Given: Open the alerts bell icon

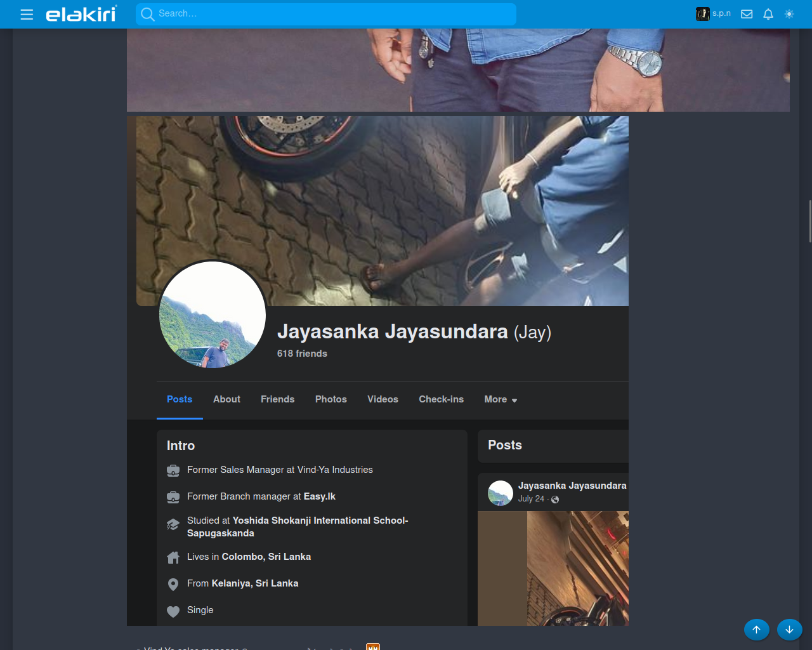Looking at the screenshot, I should point(768,14).
